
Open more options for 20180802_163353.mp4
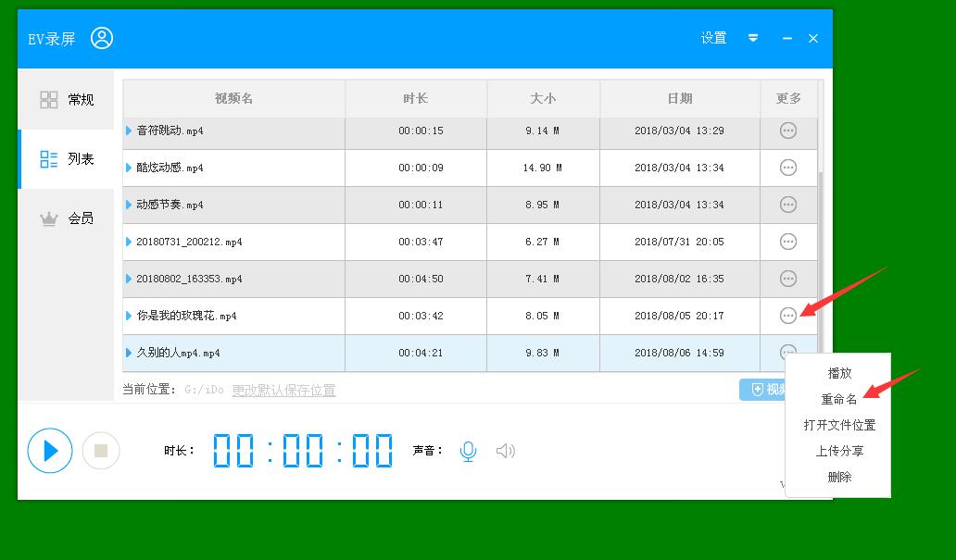tap(788, 279)
